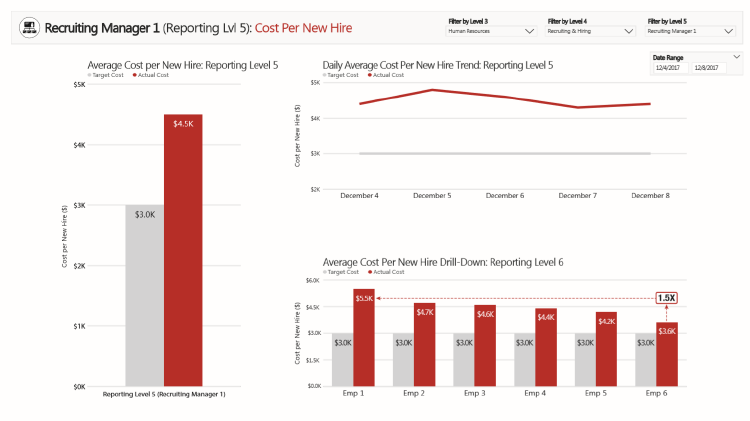Select the $4.5K Actual Cost bar
This screenshot has width=750, height=421.
pos(183,250)
